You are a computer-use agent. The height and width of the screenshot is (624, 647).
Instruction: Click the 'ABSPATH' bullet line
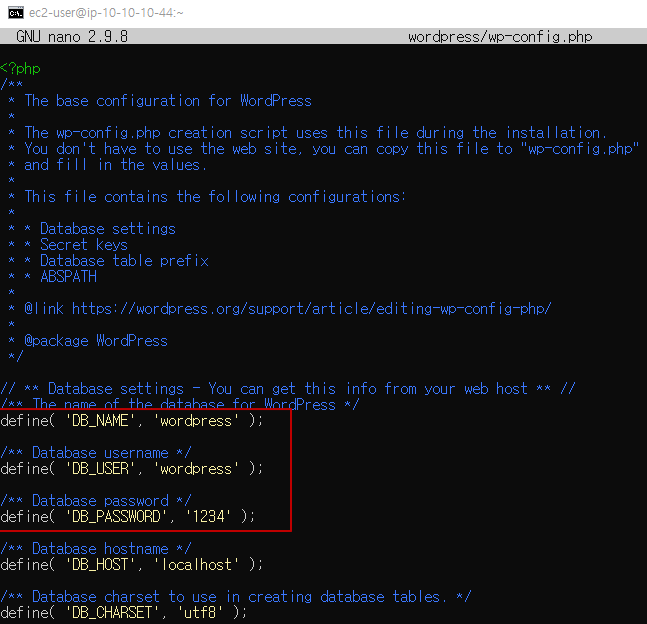coord(68,277)
